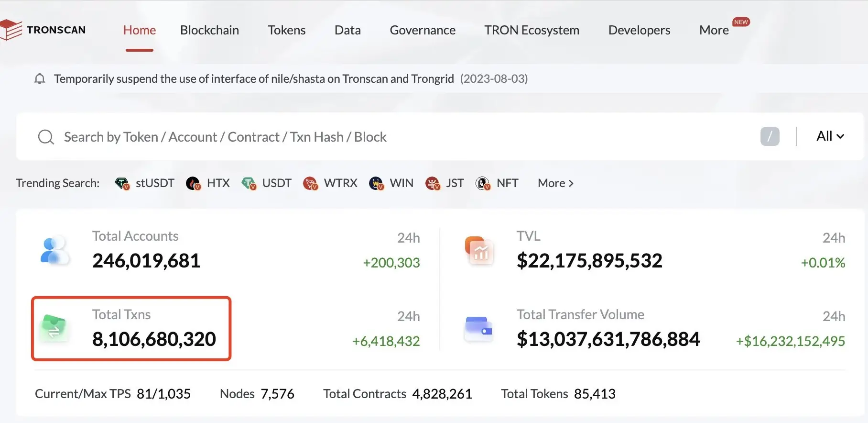Click 24h transfer volume +$16,232,152,495
Image resolution: width=868 pixels, height=423 pixels.
click(791, 341)
